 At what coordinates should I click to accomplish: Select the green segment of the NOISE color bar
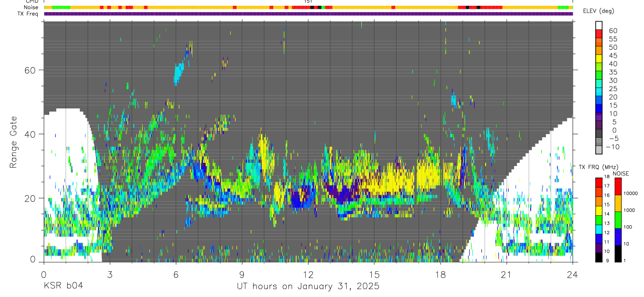click(617, 219)
